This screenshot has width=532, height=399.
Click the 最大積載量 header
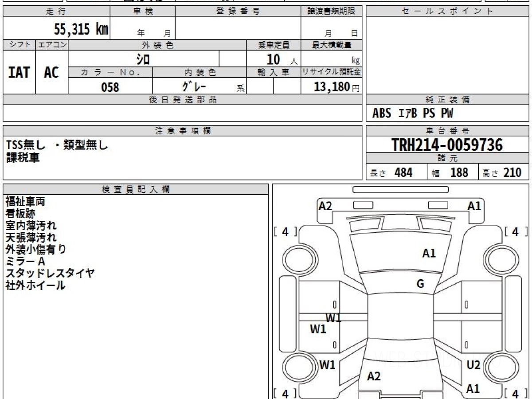point(332,45)
